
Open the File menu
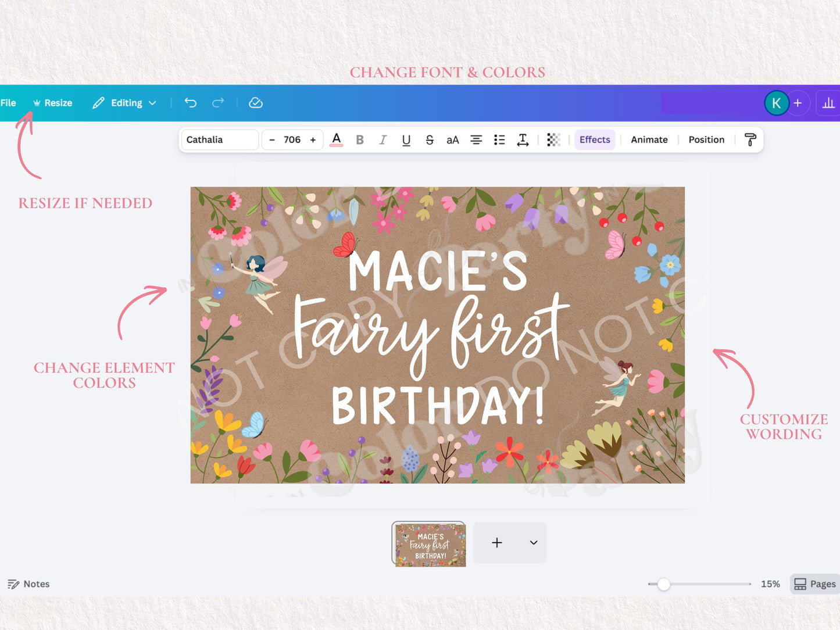pos(8,103)
